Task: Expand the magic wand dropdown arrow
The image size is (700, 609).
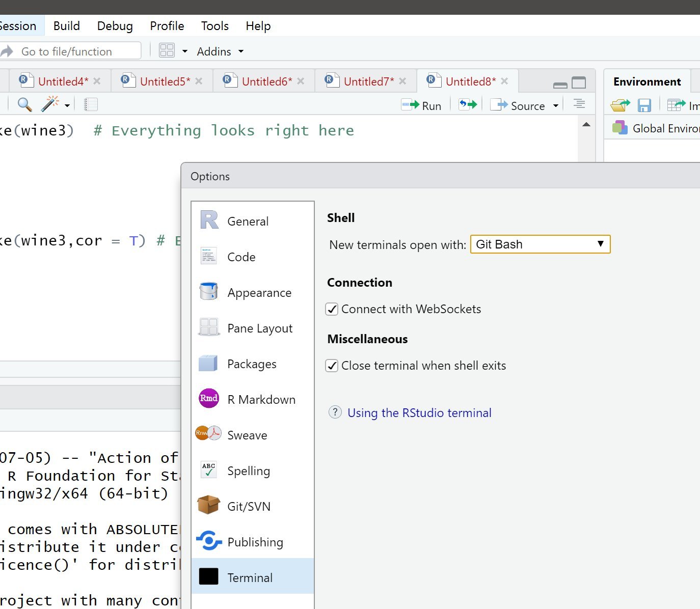Action: click(x=67, y=105)
